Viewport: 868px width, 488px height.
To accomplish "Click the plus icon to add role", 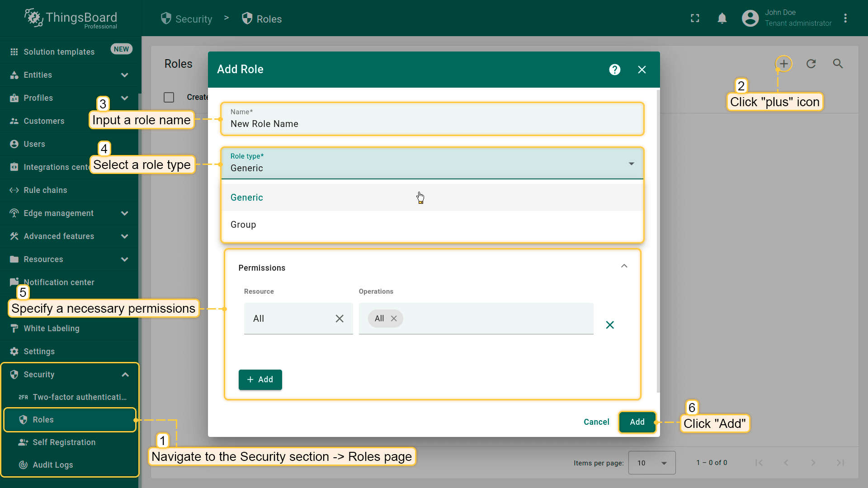I will (783, 64).
